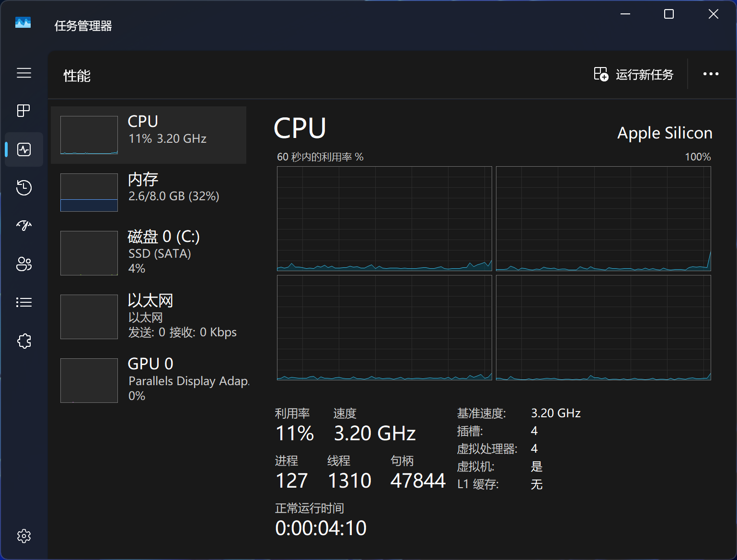Open the Details list page icon

24,302
